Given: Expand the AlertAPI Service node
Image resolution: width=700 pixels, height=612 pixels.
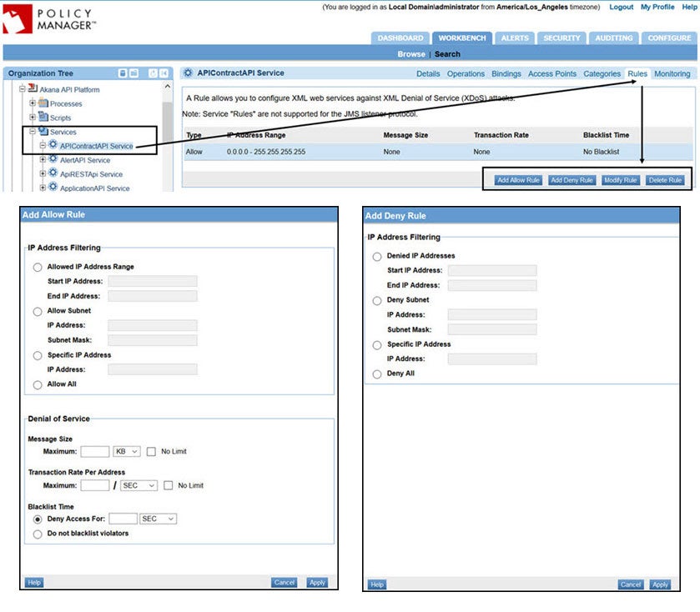Looking at the screenshot, I should coord(43,159).
